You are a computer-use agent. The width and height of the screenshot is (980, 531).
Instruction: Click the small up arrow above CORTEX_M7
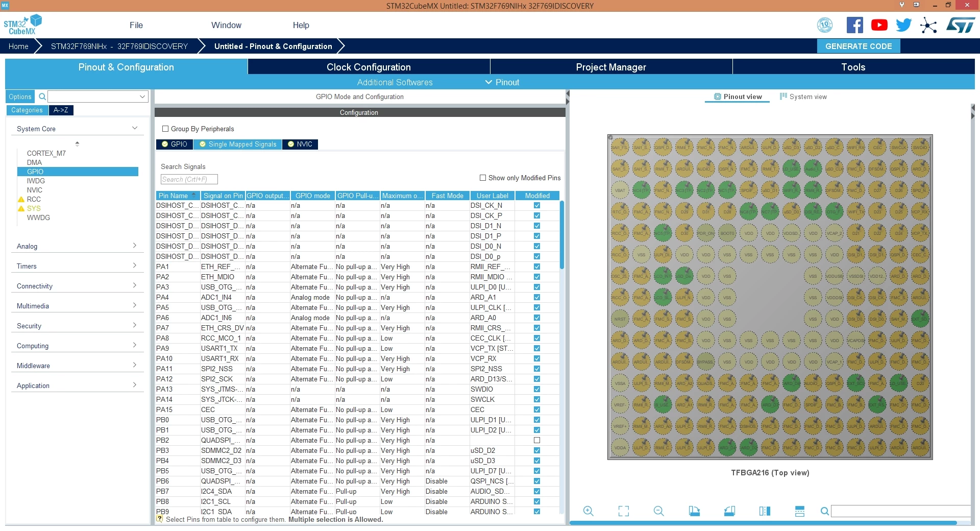point(77,143)
